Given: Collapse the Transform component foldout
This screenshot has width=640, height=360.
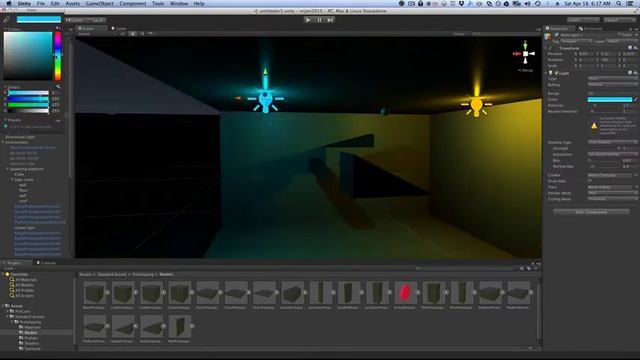Looking at the screenshot, I should 546,48.
